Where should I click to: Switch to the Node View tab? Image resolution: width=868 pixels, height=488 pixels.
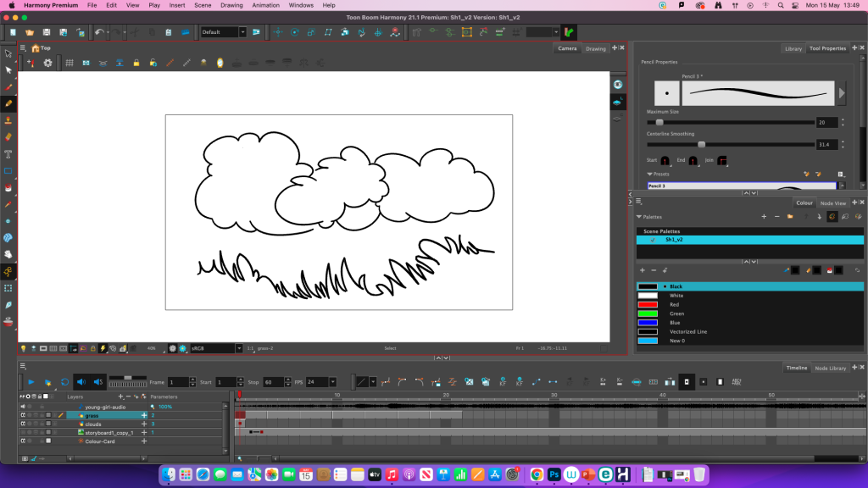tap(832, 202)
